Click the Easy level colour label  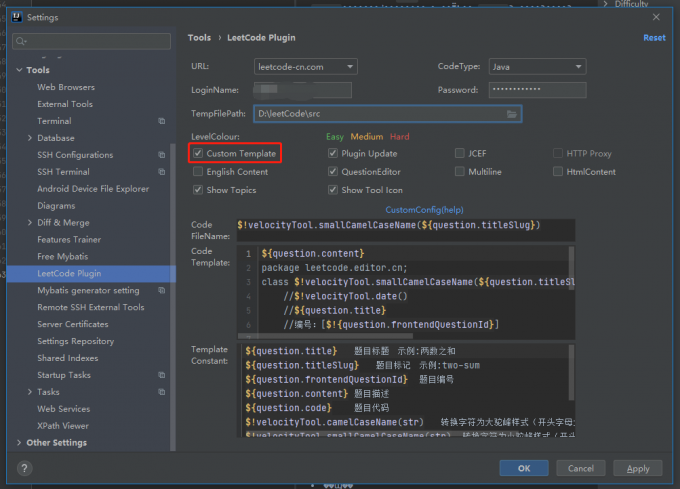pos(335,137)
